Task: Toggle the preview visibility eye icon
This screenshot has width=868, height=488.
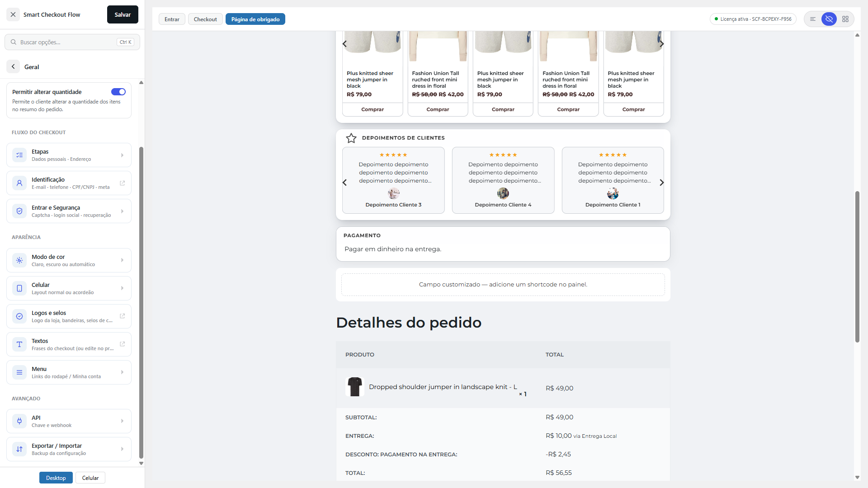Action: pos(829,19)
